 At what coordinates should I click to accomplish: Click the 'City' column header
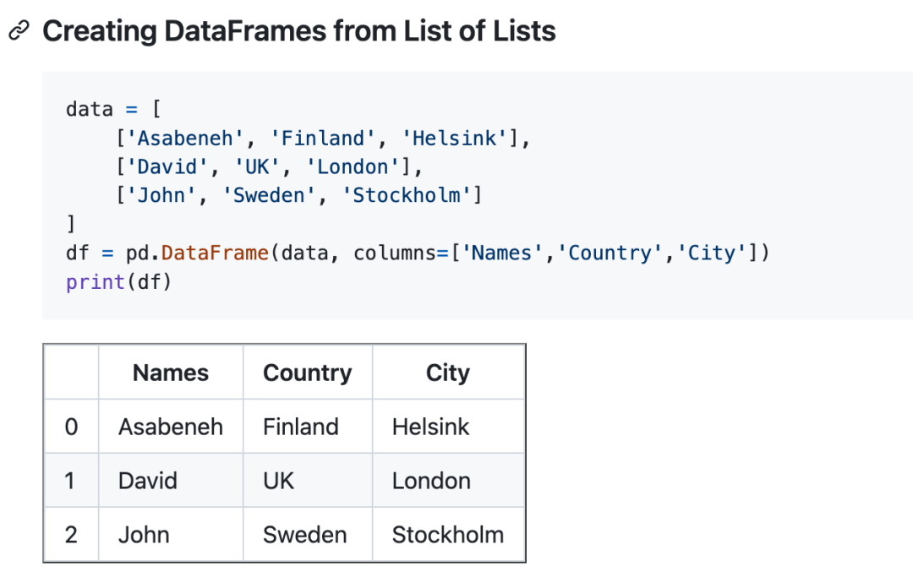(448, 373)
